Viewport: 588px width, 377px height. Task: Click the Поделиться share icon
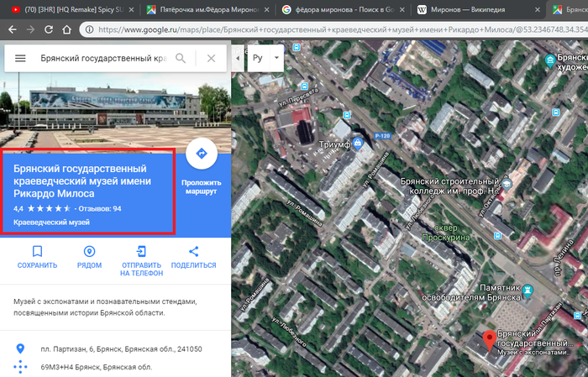coord(193,251)
